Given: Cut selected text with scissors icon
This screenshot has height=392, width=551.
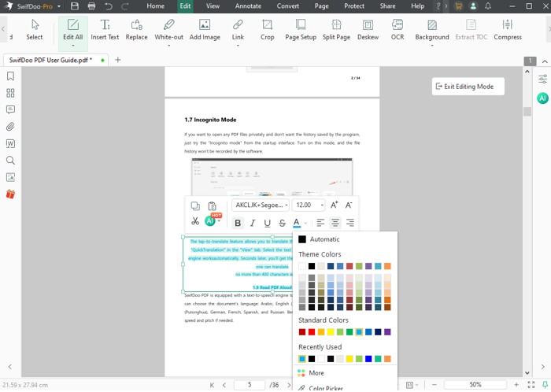Looking at the screenshot, I should (x=195, y=223).
